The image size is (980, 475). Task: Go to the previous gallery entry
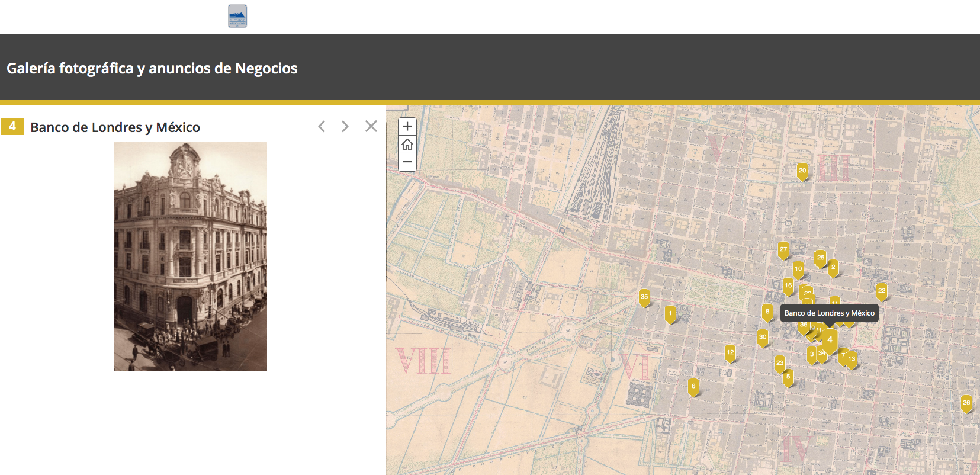click(x=322, y=126)
